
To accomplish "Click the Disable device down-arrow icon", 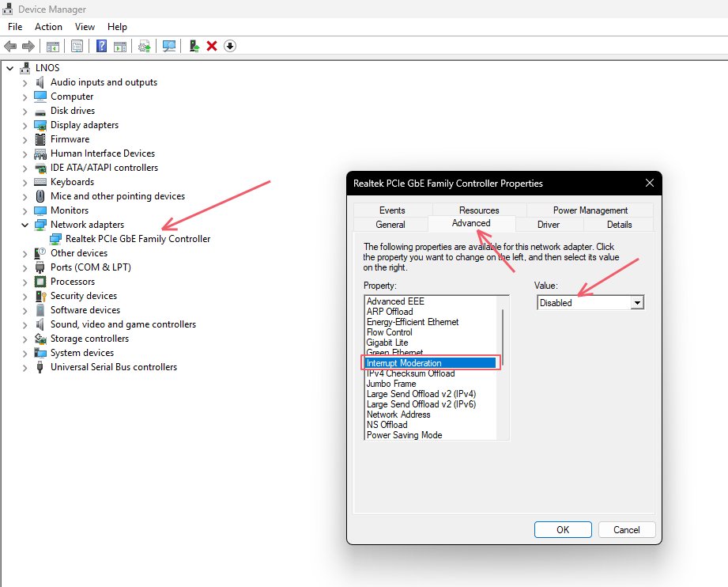I will pyautogui.click(x=230, y=46).
